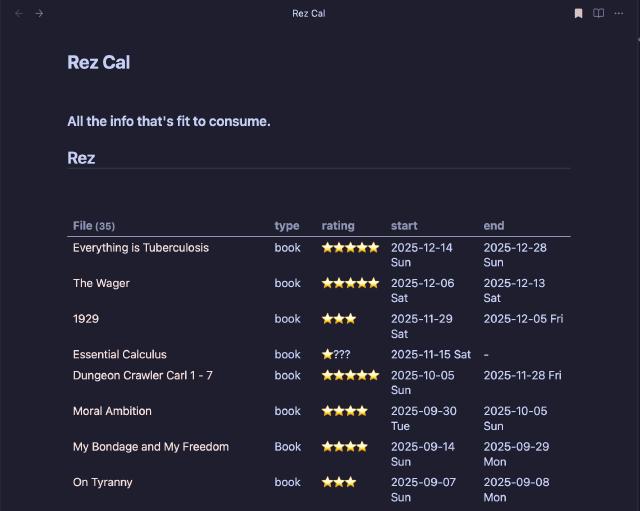The width and height of the screenshot is (640, 511).
Task: Click the end column header
Action: coord(494,226)
